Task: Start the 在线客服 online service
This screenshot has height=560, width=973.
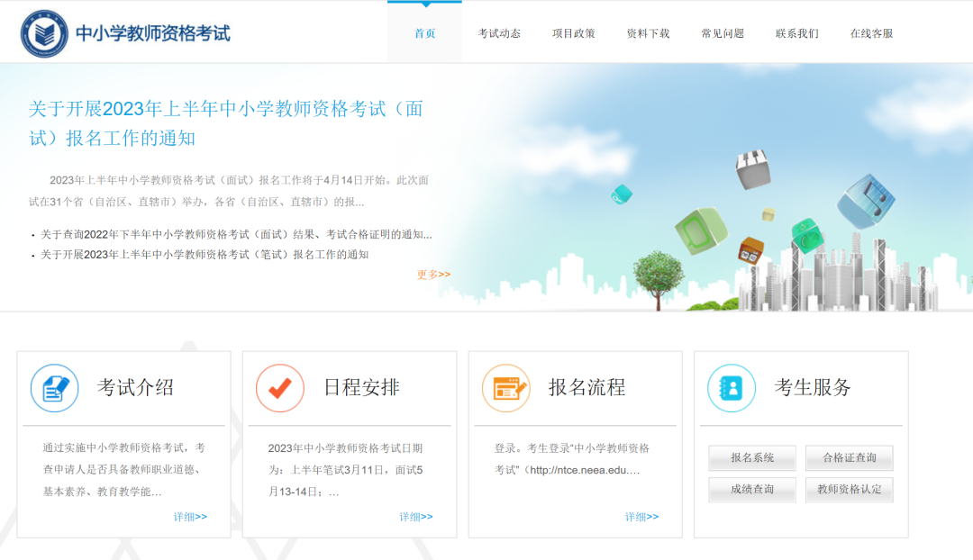Action: 868,32
